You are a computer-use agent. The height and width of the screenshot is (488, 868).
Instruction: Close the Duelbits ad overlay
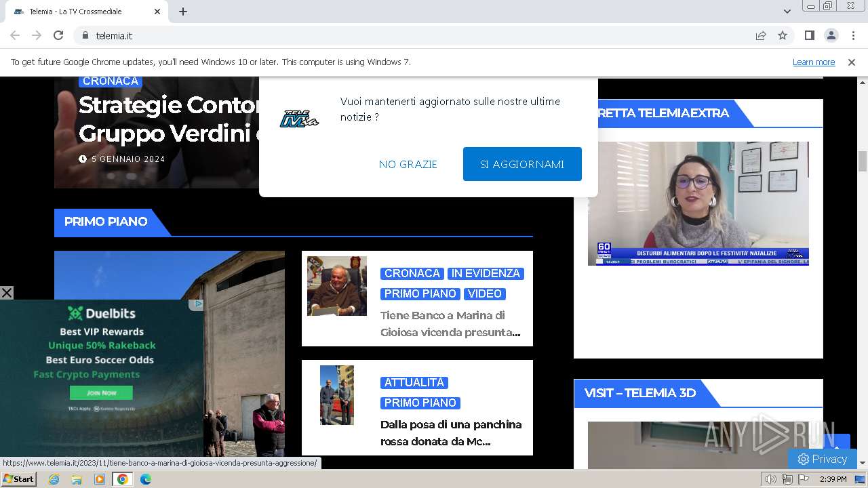coord(7,293)
